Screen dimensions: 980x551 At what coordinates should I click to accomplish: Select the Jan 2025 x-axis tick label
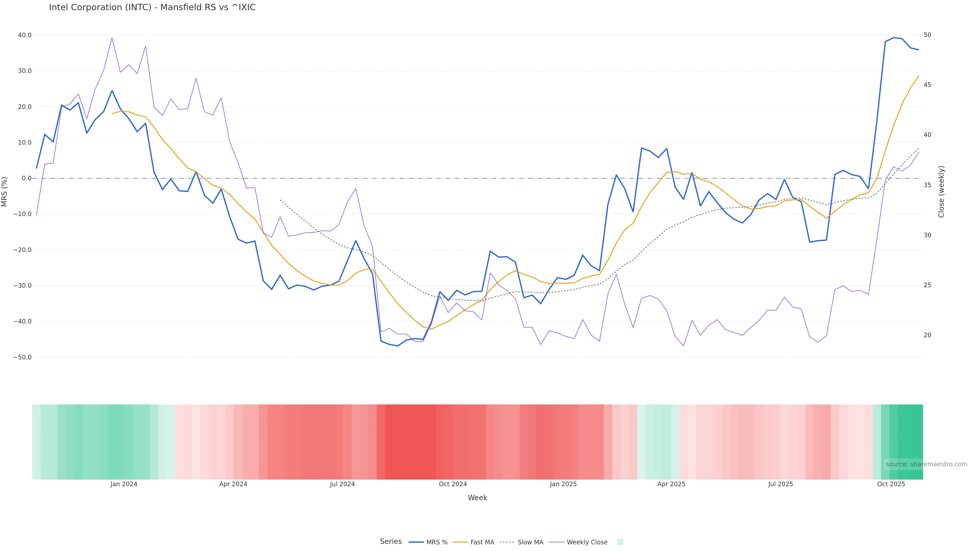(563, 484)
